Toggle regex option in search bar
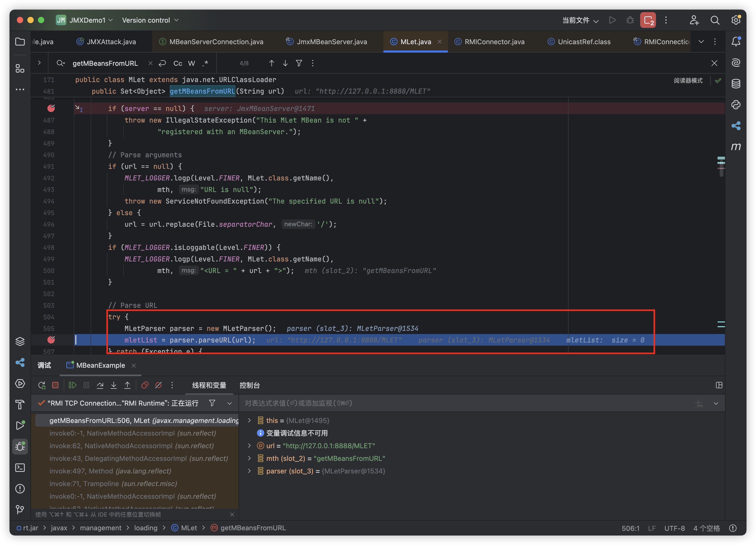Screen dimensions: 756x545 pyautogui.click(x=205, y=63)
